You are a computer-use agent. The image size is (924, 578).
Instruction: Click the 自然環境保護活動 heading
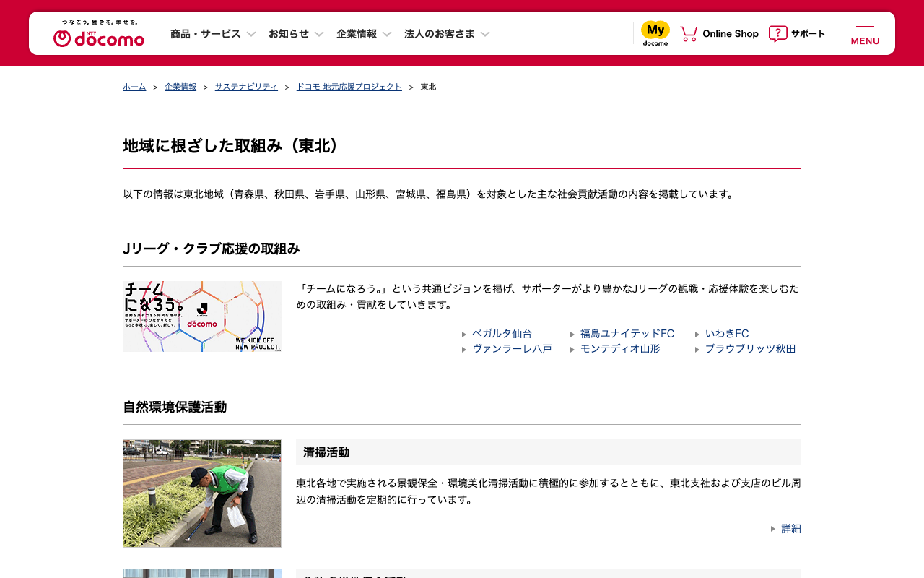point(175,407)
